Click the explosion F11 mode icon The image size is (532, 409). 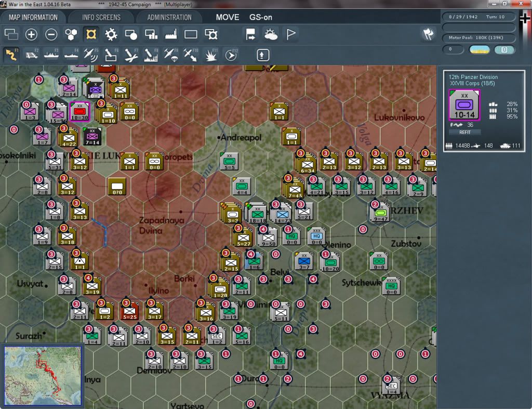(x=211, y=55)
